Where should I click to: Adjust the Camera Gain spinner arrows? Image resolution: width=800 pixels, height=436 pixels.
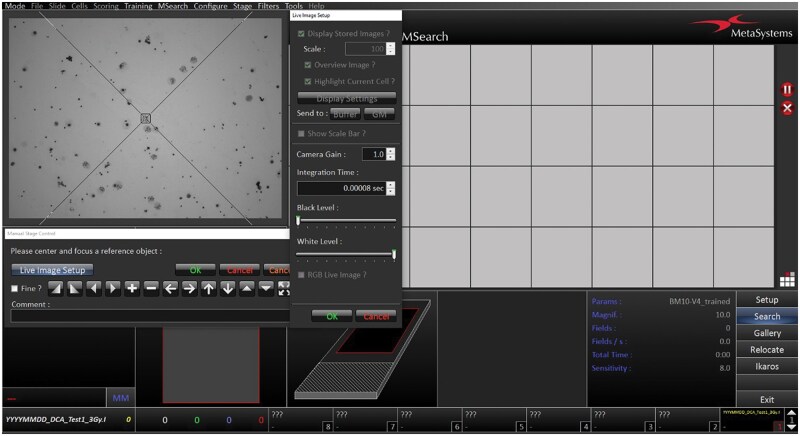(391, 154)
